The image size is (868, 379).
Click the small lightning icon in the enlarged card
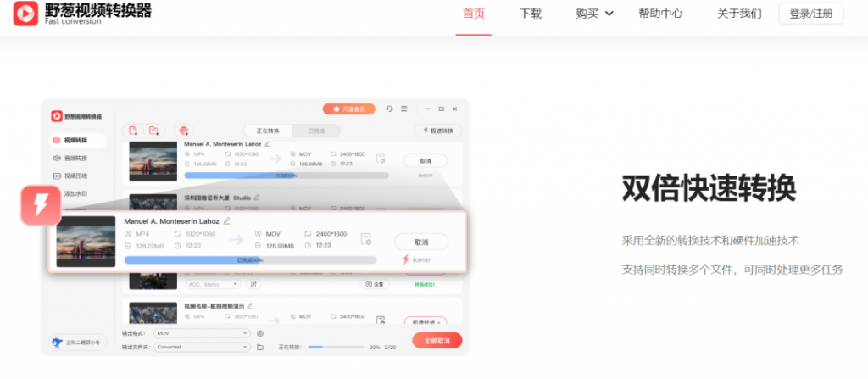[x=406, y=259]
